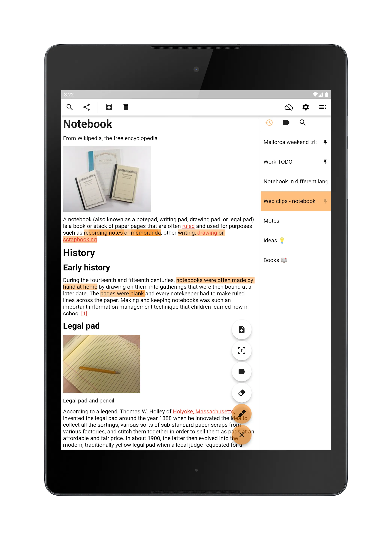This screenshot has width=392, height=540.
Task: Click the tag/label icon in floating menu
Action: [x=241, y=371]
